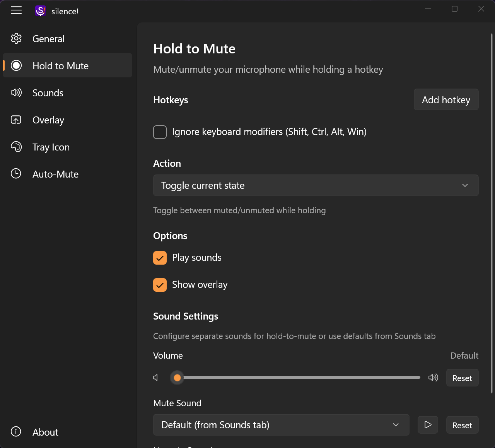Click the Auto-Mute clock icon

tap(16, 174)
